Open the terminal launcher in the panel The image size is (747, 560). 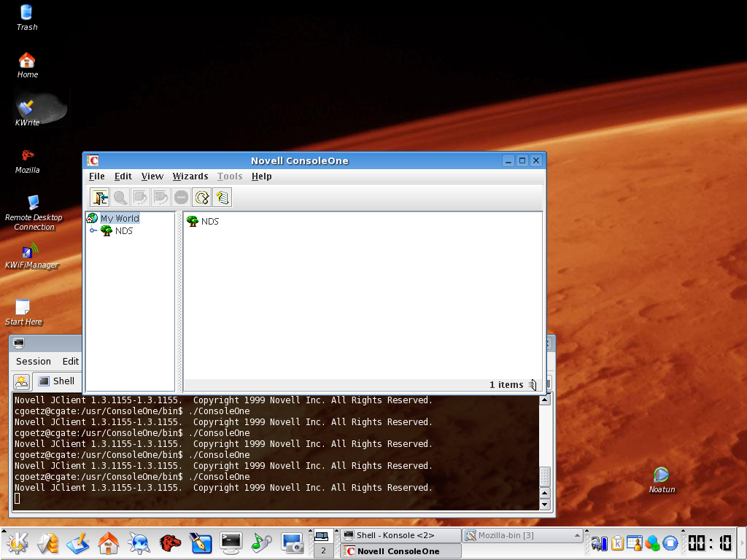231,543
